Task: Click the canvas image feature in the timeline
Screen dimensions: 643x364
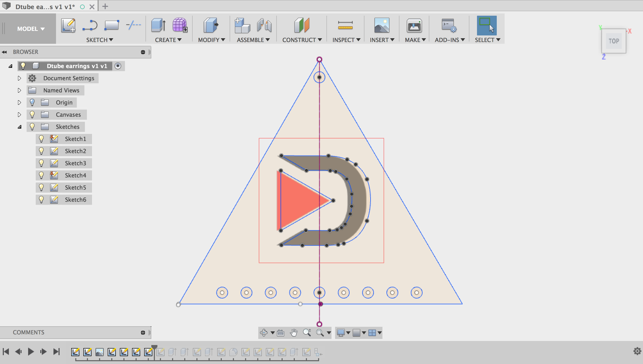Action: point(100,352)
